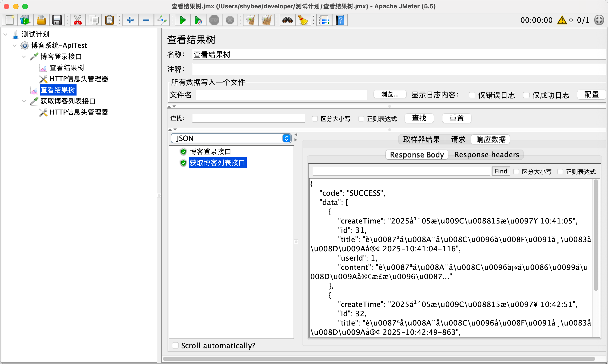Click the yellow warning triangle log icon
608x364 pixels.
click(x=562, y=20)
